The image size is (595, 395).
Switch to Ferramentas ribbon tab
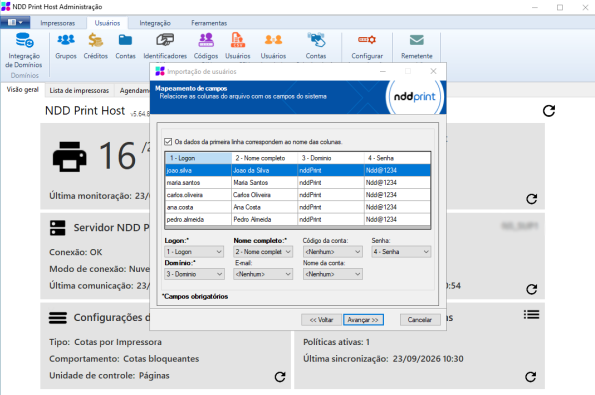(209, 23)
